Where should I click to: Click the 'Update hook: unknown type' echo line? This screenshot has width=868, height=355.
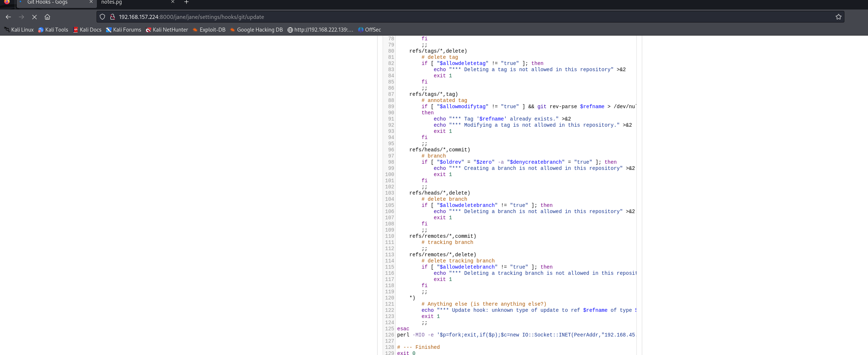529,310
